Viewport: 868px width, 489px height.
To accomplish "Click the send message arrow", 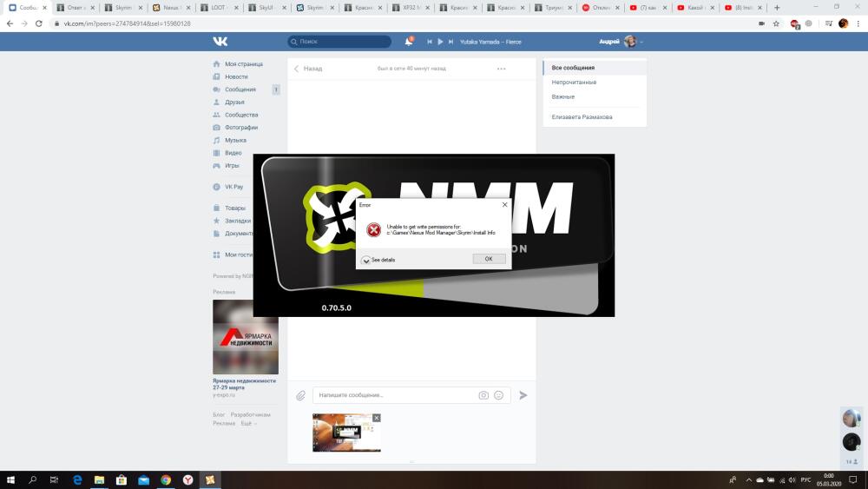I will (523, 395).
